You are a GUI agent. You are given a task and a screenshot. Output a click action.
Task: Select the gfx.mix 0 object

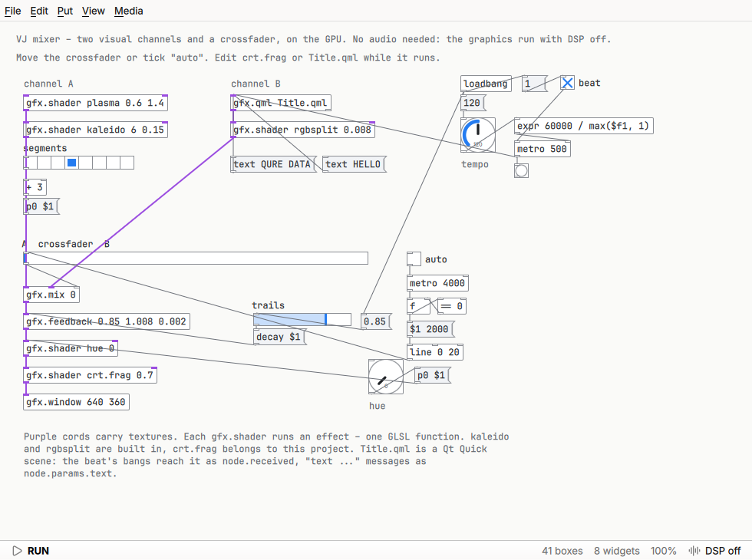click(x=51, y=295)
